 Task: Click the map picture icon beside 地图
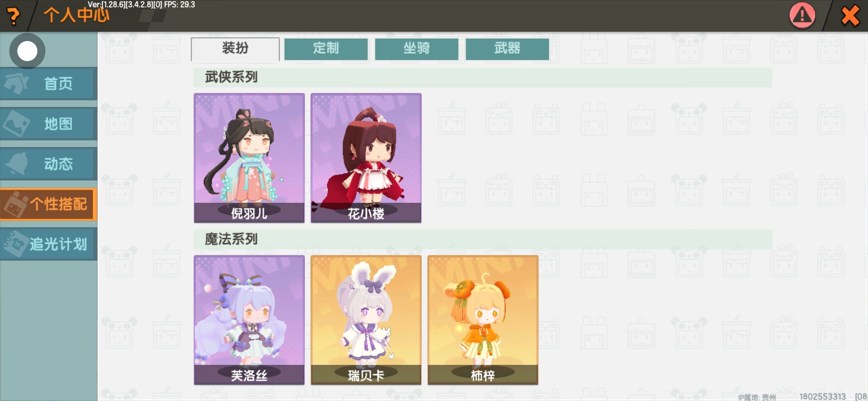point(16,123)
